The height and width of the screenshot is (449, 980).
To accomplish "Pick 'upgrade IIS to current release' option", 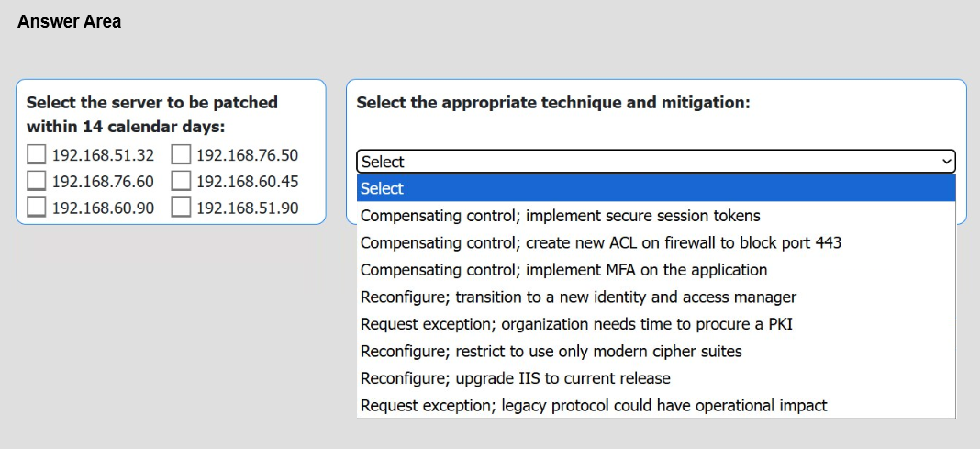I will click(655, 378).
